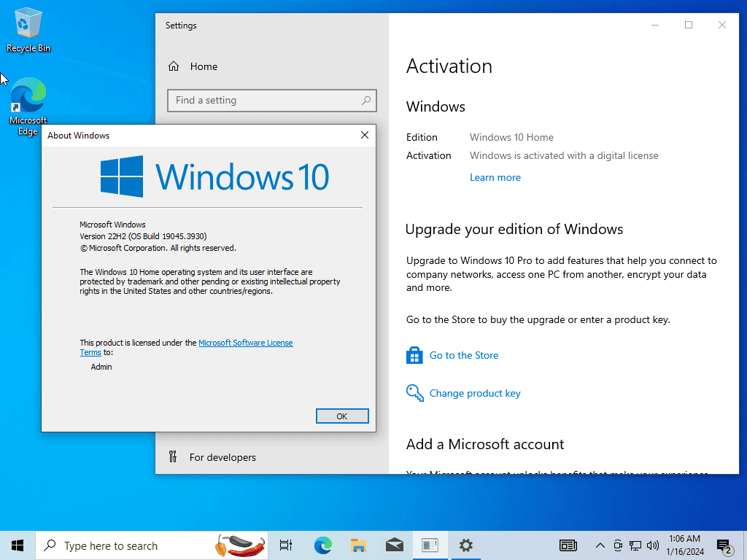Open File Explorer from the taskbar

click(358, 545)
